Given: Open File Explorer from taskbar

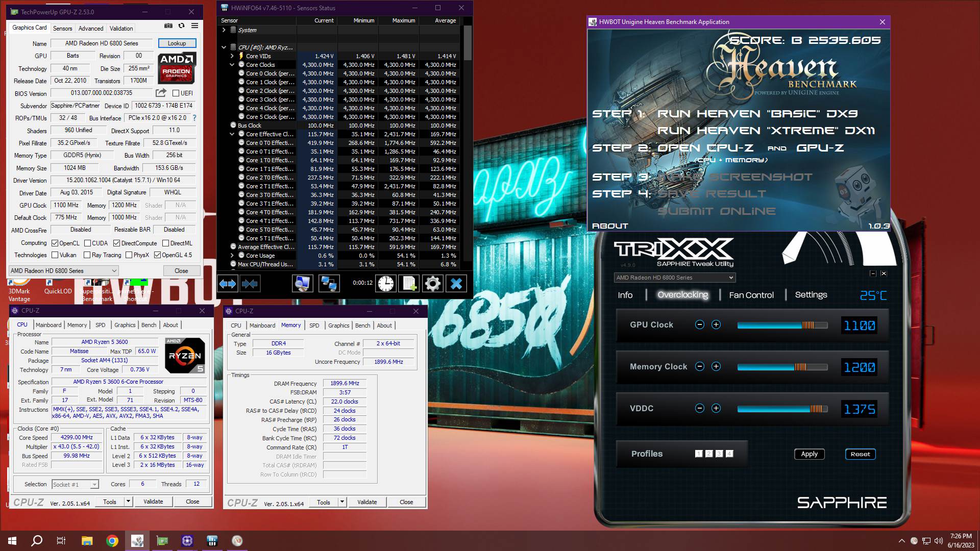Looking at the screenshot, I should point(87,541).
